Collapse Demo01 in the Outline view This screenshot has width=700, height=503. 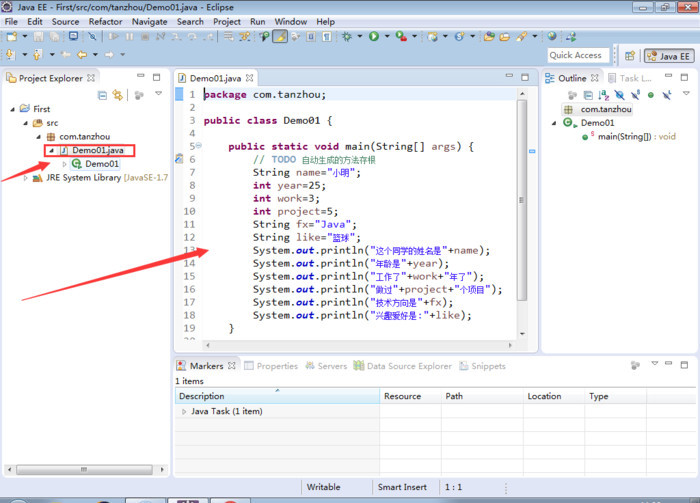pos(554,123)
